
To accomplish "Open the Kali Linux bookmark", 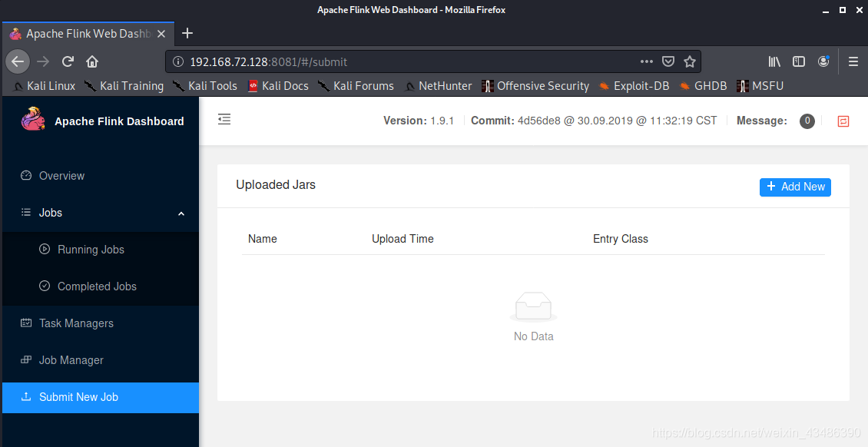I will (x=45, y=86).
